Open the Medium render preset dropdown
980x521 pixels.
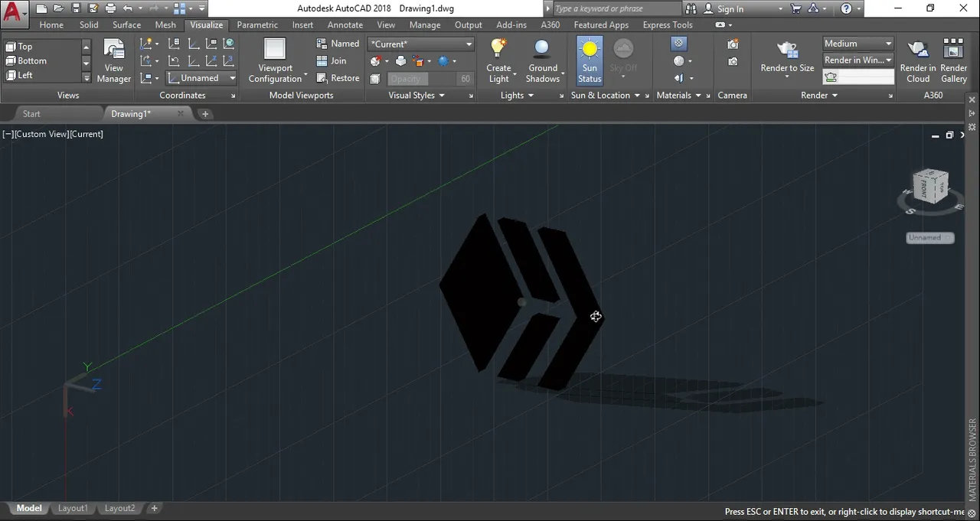[858, 44]
